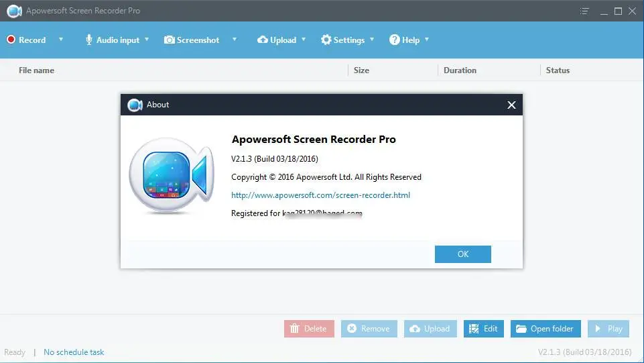The image size is (644, 363).
Task: Click the Audio input microphone icon
Action: coord(88,40)
